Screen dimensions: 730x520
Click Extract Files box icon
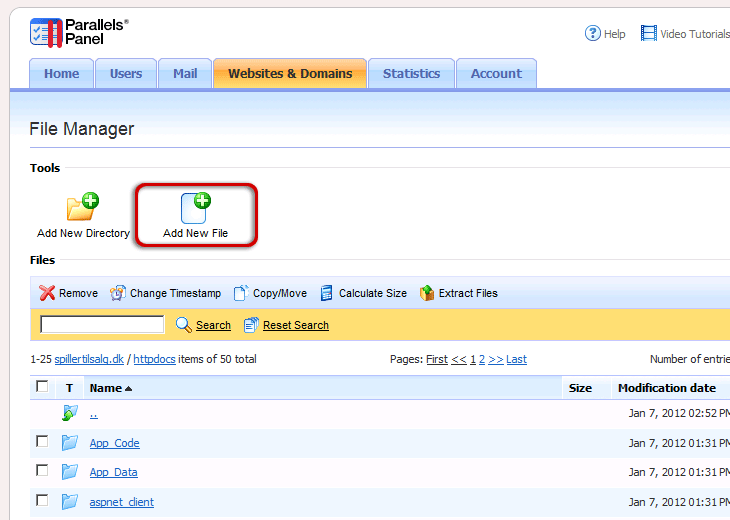click(426, 293)
